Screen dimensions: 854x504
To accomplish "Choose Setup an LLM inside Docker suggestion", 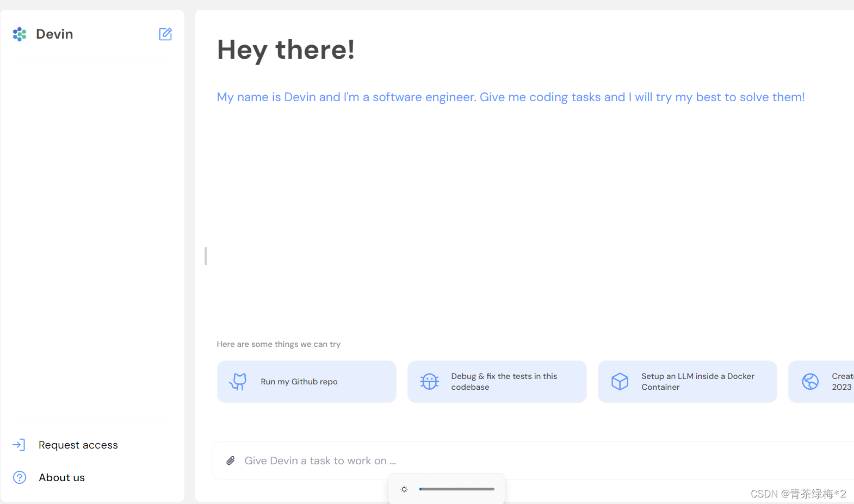I will coord(688,382).
